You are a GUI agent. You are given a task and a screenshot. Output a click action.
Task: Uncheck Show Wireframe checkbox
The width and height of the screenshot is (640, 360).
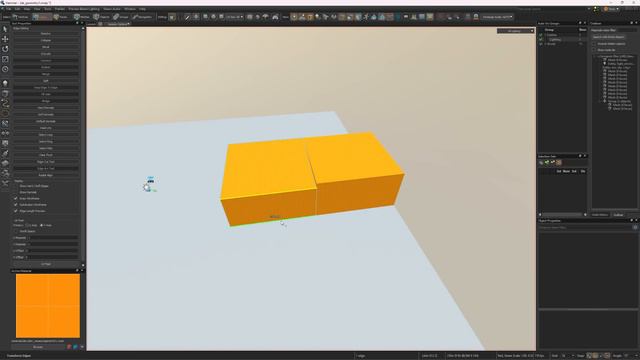coord(16,198)
